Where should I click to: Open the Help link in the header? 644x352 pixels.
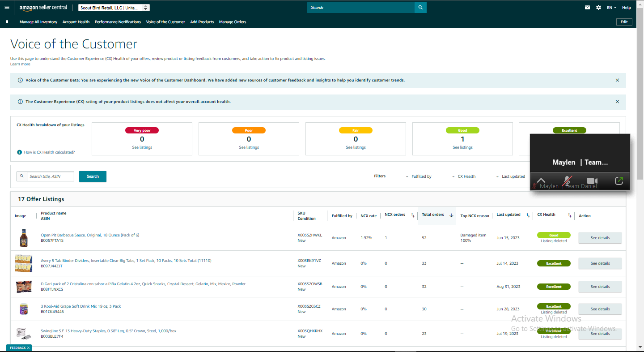tap(627, 8)
